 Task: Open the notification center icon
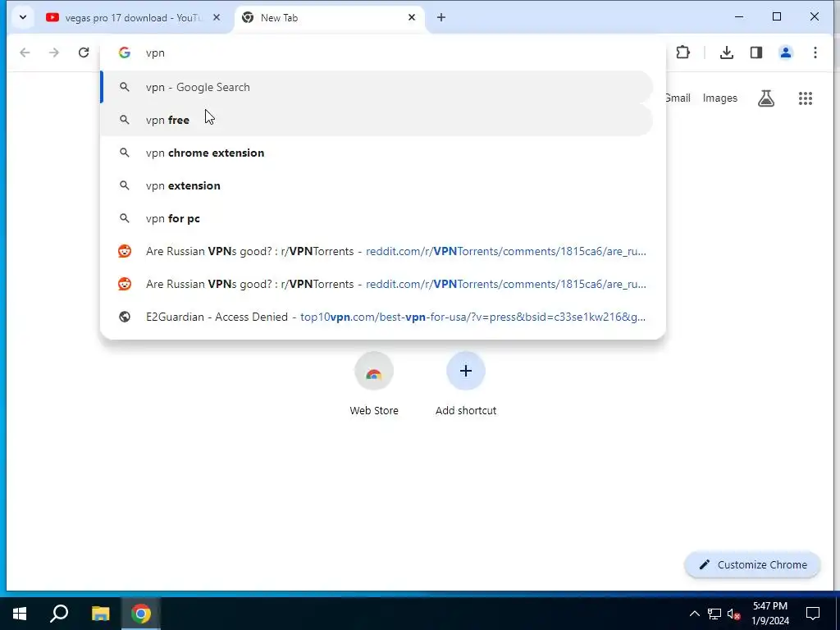813,614
